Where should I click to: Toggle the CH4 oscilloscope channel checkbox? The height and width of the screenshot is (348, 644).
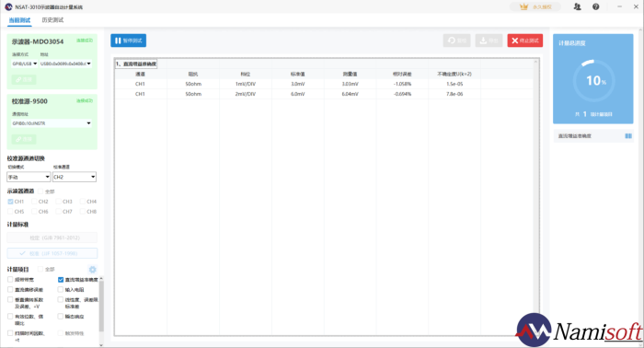(83, 202)
